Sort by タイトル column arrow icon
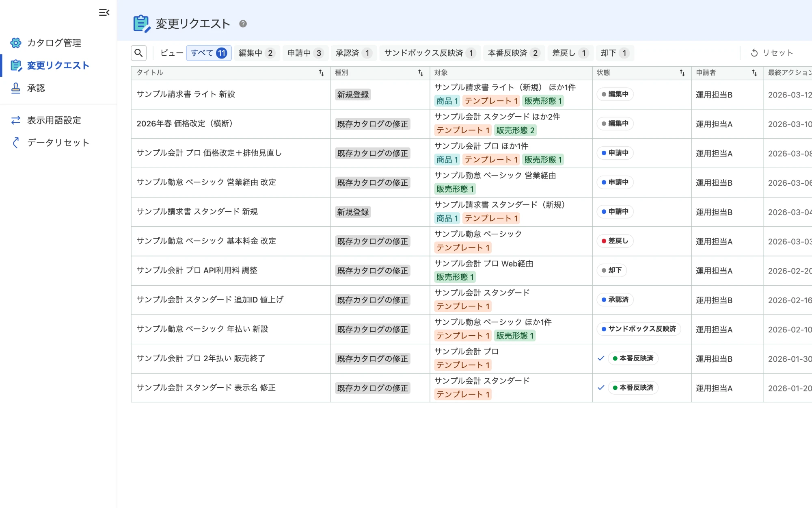Screen dimensions: 812x508 tap(321, 73)
